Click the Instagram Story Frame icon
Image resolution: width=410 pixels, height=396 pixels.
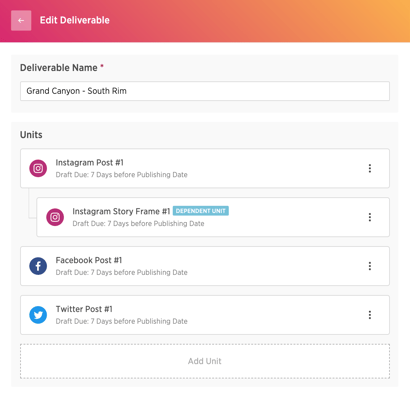pos(55,217)
